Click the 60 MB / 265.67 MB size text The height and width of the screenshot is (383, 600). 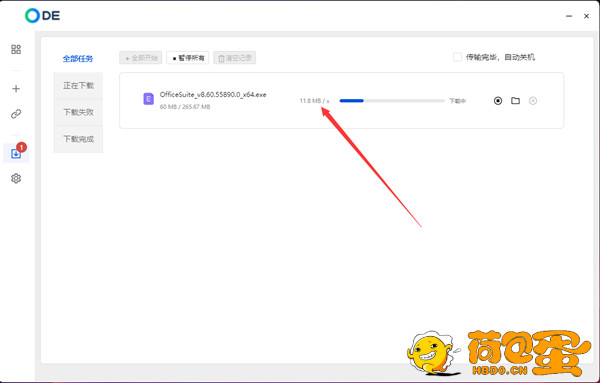tap(185, 107)
